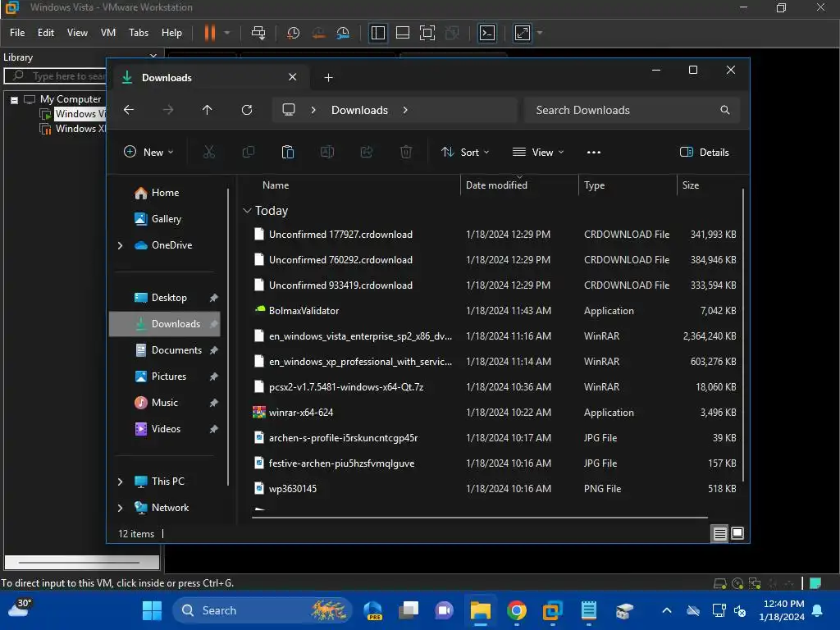
Task: Open Notepad from the taskbar
Action: pyautogui.click(x=588, y=610)
